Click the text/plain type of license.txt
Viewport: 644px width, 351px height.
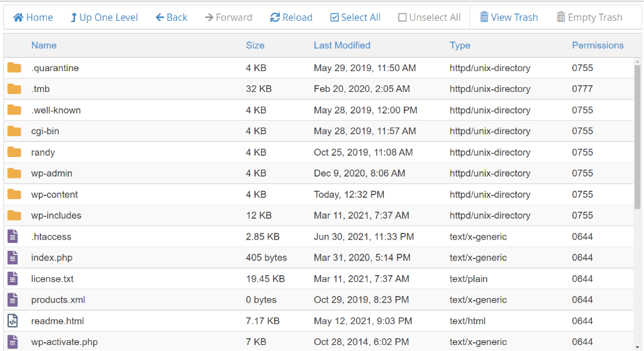coord(469,279)
